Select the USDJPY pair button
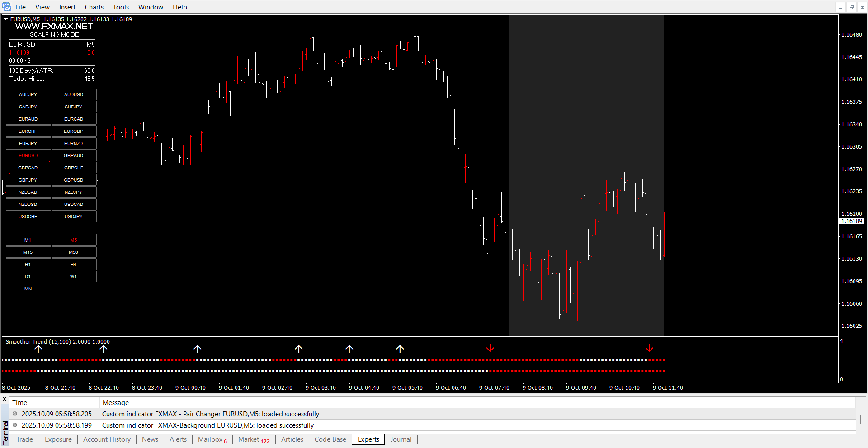The width and height of the screenshot is (868, 448). click(x=74, y=216)
